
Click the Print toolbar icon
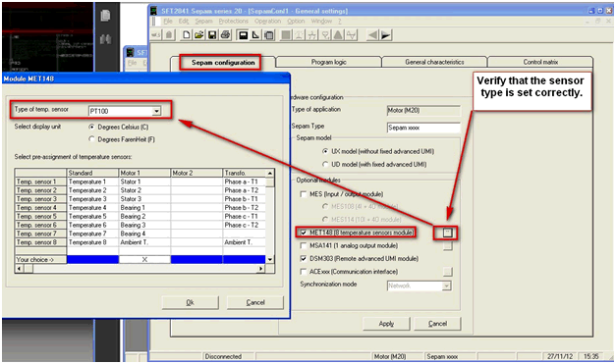pyautogui.click(x=226, y=35)
